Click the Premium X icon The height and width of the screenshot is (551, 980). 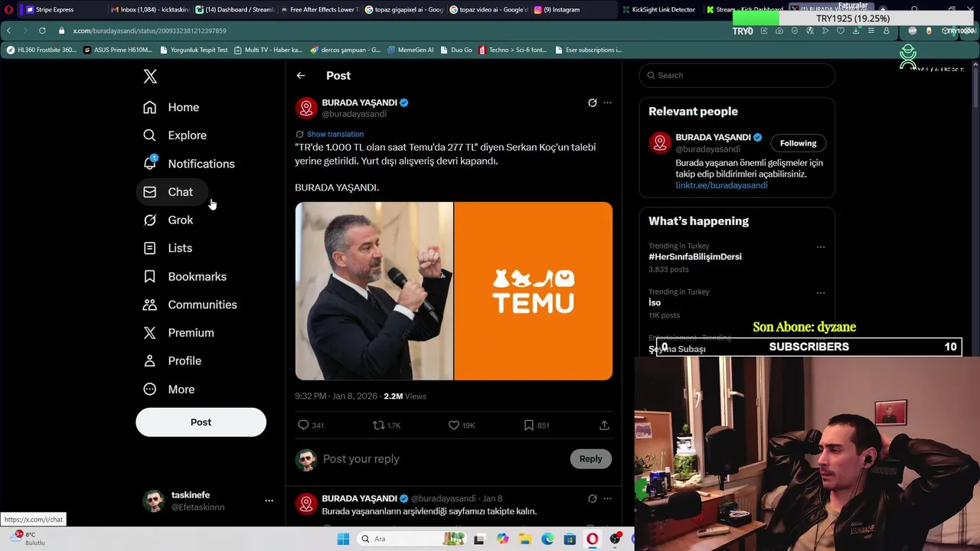click(x=150, y=333)
